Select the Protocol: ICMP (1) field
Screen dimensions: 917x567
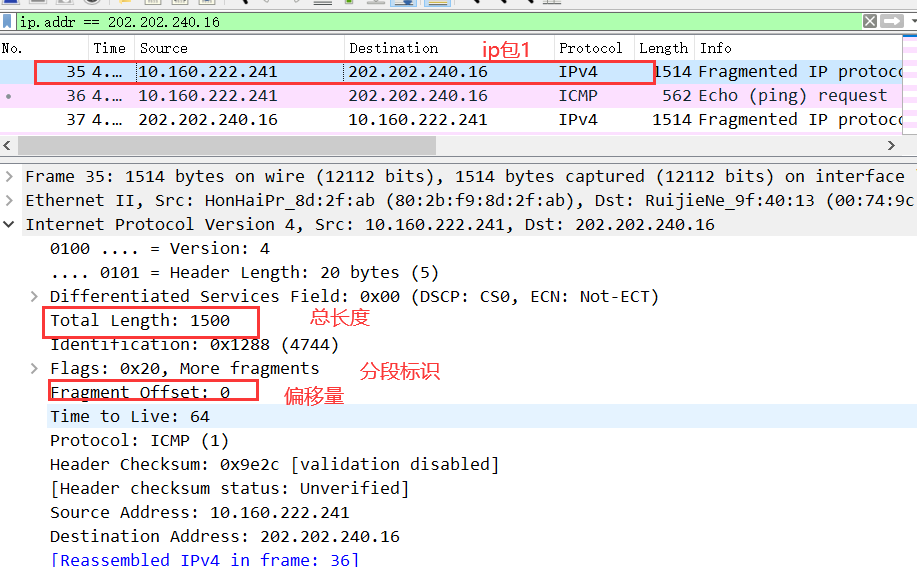click(139, 440)
